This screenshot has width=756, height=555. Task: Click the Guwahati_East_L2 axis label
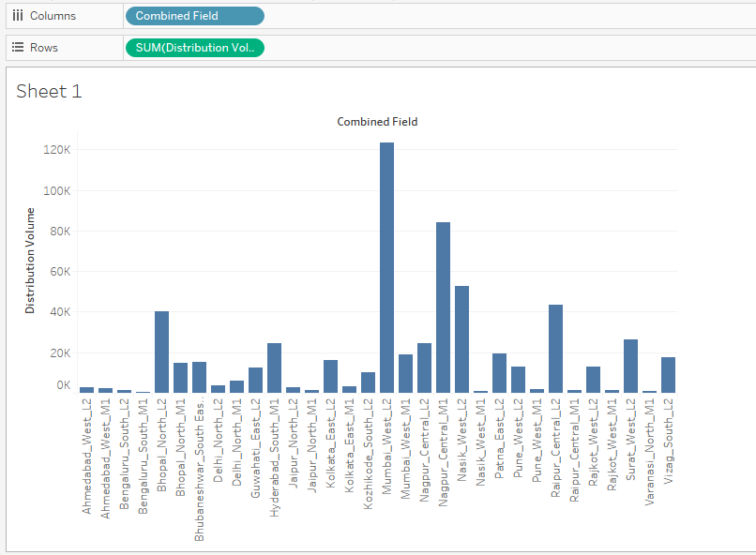click(x=255, y=448)
